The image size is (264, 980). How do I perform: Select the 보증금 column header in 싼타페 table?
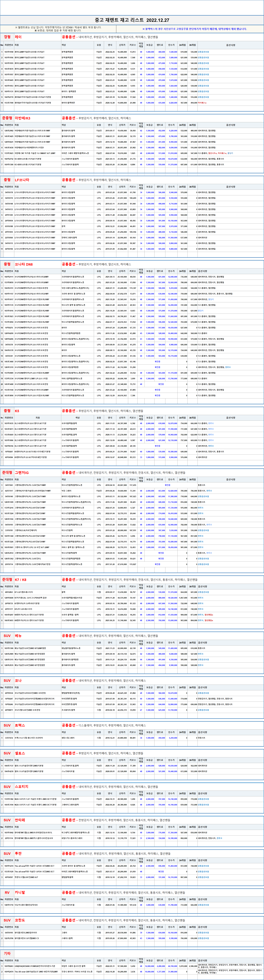click(x=150, y=827)
